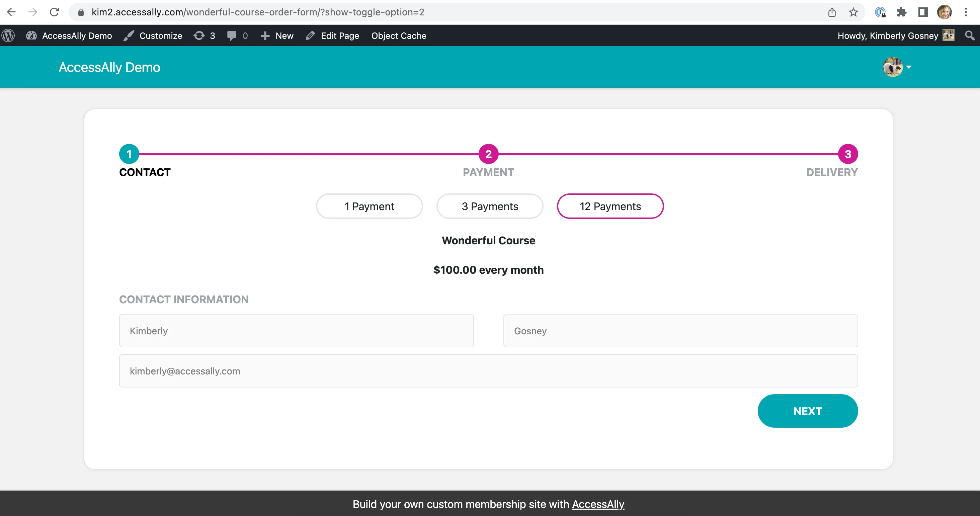Open the admin bar search magnifier
This screenshot has width=980, height=516.
(x=970, y=35)
